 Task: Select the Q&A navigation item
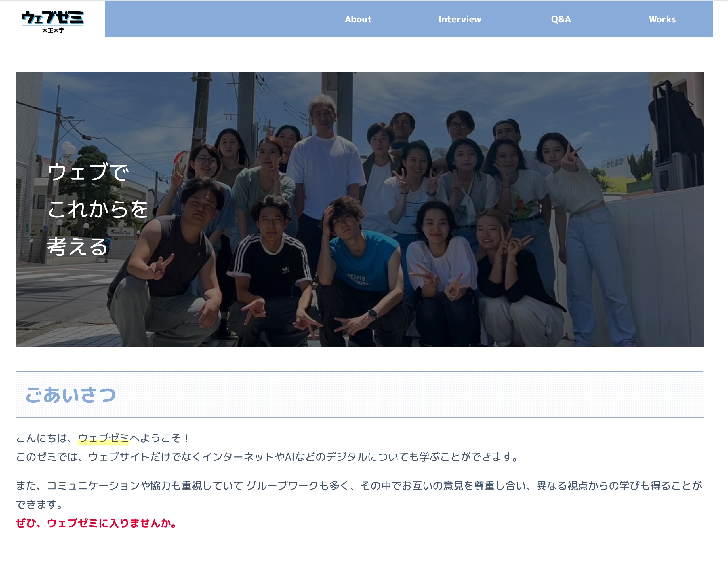561,19
